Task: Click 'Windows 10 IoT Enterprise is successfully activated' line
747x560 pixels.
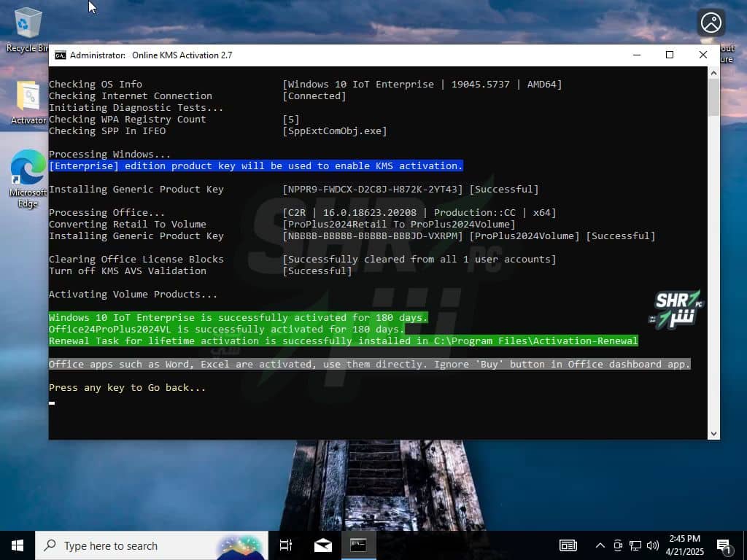Action: pyautogui.click(x=239, y=318)
